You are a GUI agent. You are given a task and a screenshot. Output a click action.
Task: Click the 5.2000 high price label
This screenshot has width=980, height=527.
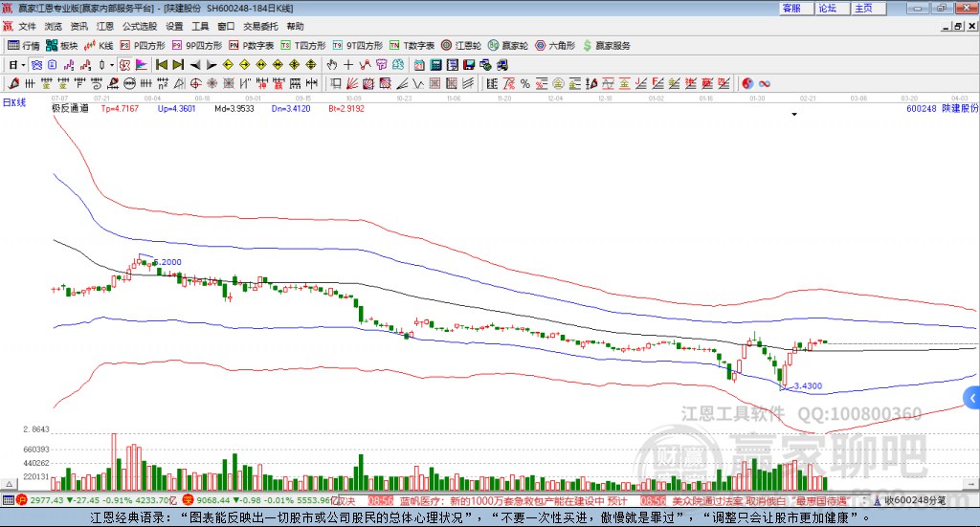[167, 262]
